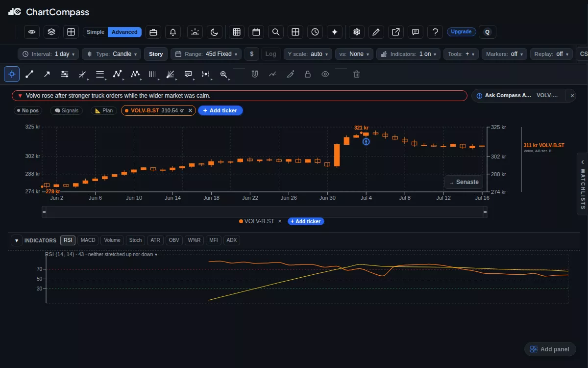
Task: Open the alerts bell icon
Action: [x=173, y=32]
